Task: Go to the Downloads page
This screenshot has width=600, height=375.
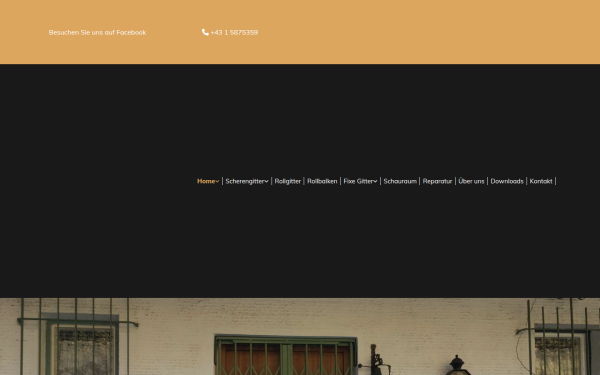Action: coord(507,181)
